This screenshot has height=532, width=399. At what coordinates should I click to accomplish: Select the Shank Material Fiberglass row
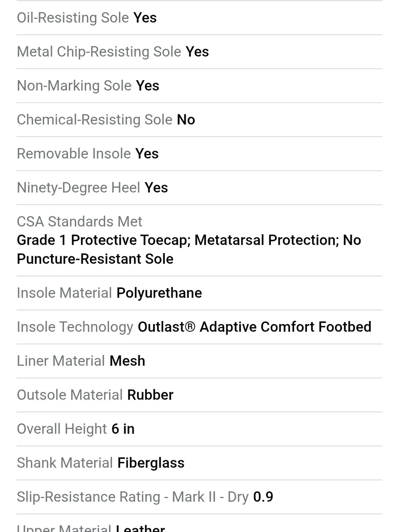coord(199,463)
